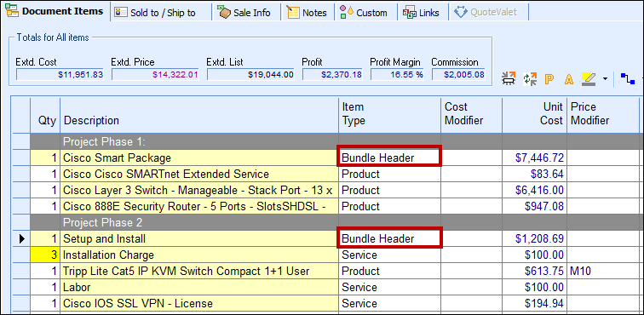Click the yellow highlighter icon

[x=589, y=78]
